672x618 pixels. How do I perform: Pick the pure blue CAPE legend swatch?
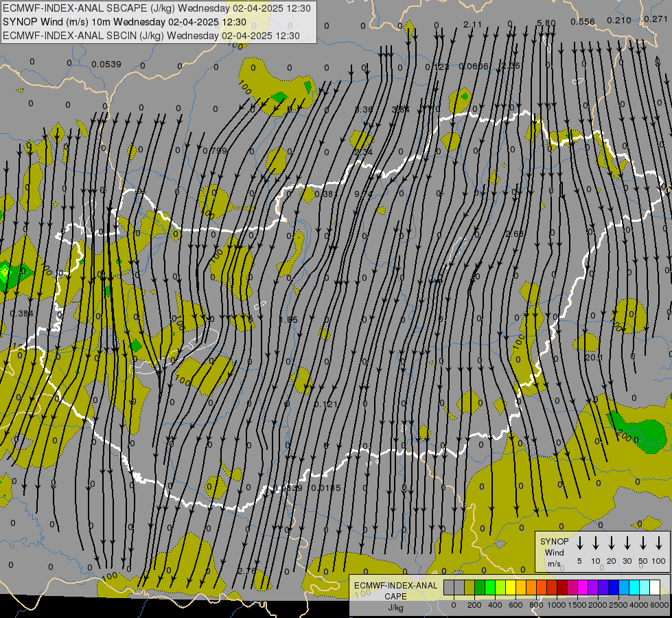point(614,587)
